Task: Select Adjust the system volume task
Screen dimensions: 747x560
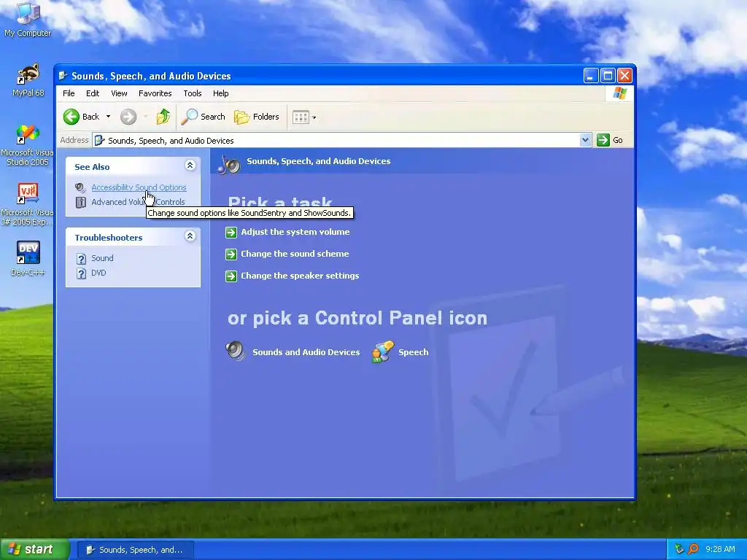Action: [295, 232]
